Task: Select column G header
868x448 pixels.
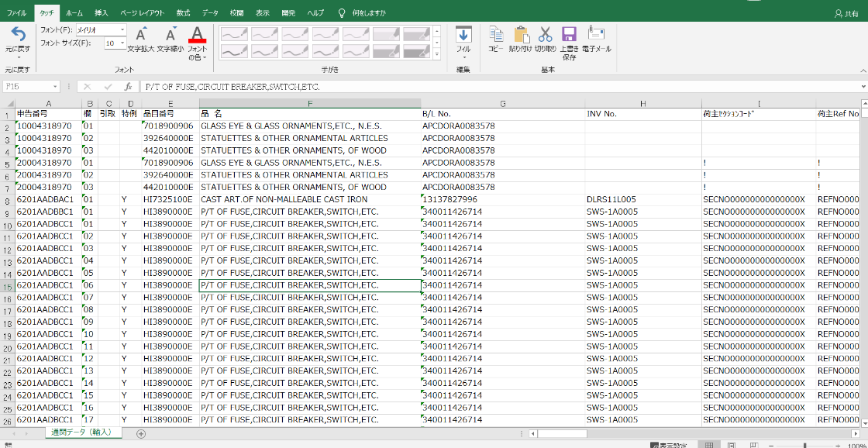Action: [x=503, y=103]
